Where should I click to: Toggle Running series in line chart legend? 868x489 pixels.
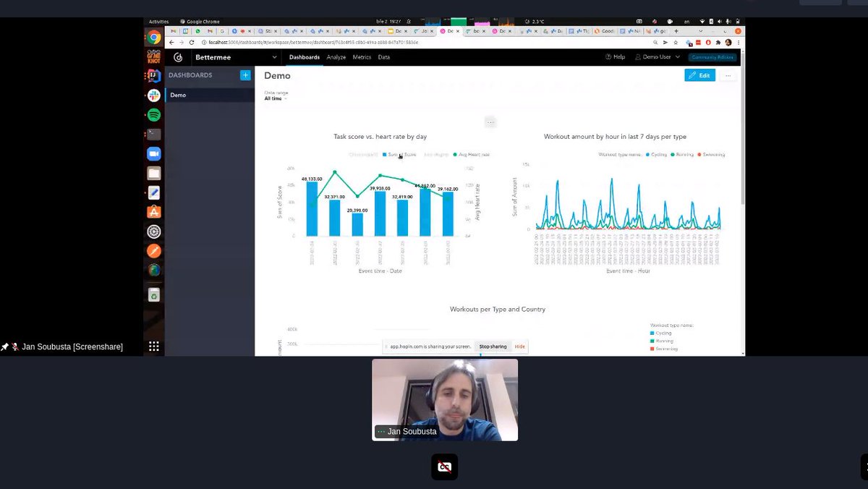point(681,155)
